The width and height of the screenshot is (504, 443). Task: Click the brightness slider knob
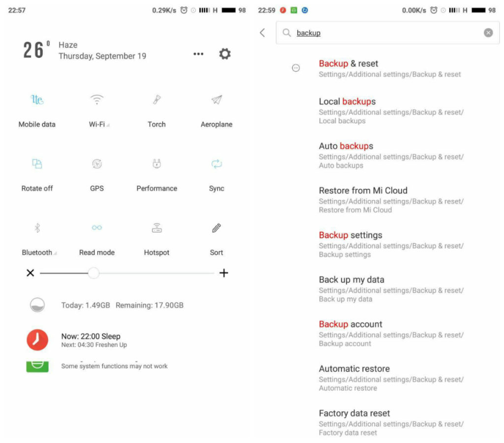pos(94,273)
